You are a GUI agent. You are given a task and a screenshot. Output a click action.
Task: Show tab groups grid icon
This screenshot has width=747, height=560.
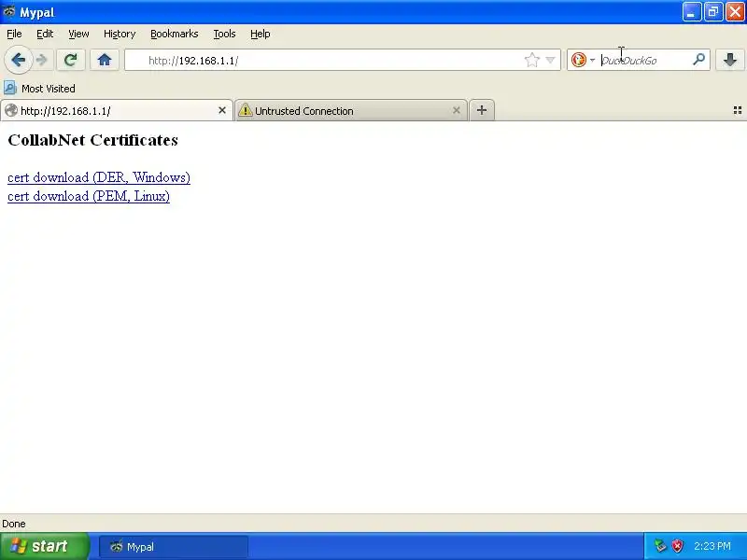738,110
